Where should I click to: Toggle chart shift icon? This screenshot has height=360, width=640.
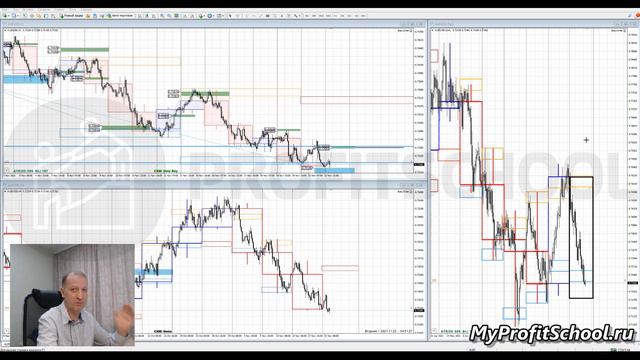193,16
